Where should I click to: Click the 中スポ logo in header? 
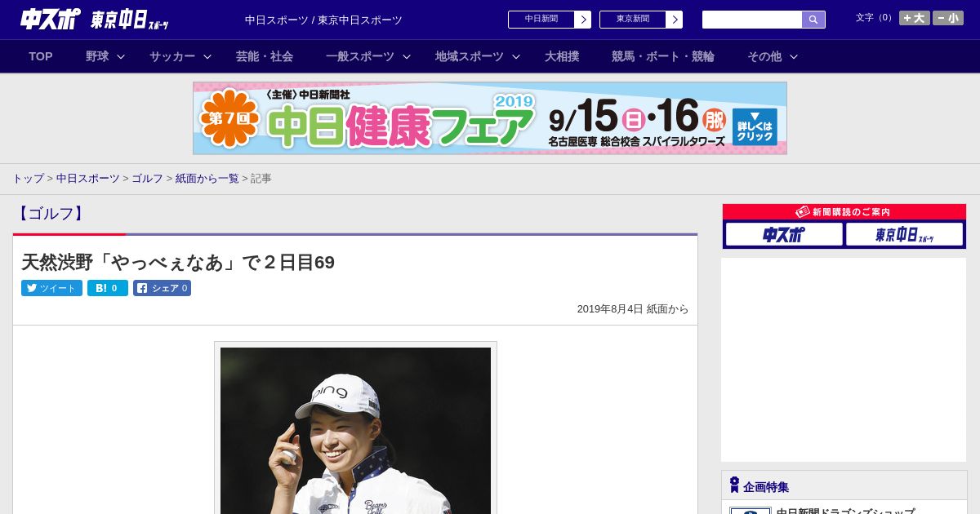pyautogui.click(x=51, y=19)
